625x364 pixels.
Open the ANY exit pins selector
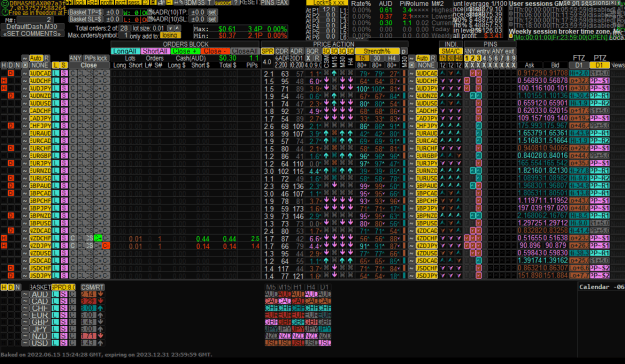click(x=504, y=51)
